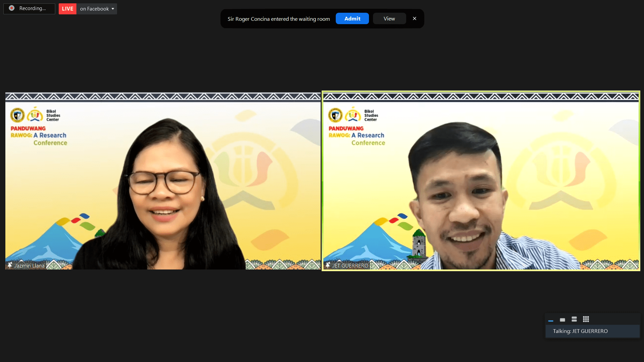Click the Recording... status text
This screenshot has width=644, height=362.
point(33,8)
